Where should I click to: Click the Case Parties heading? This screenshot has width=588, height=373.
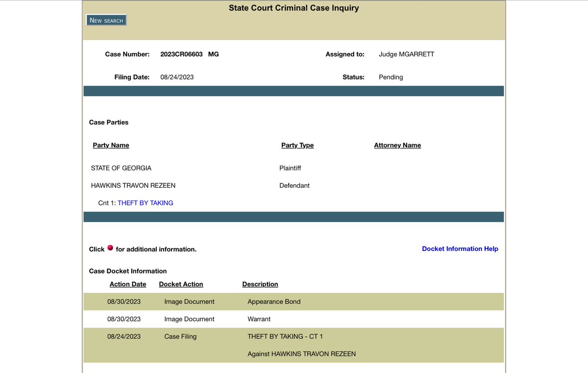pos(109,123)
